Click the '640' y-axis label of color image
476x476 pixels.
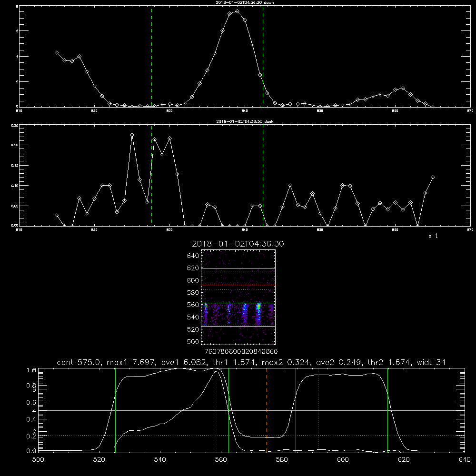(x=193, y=256)
